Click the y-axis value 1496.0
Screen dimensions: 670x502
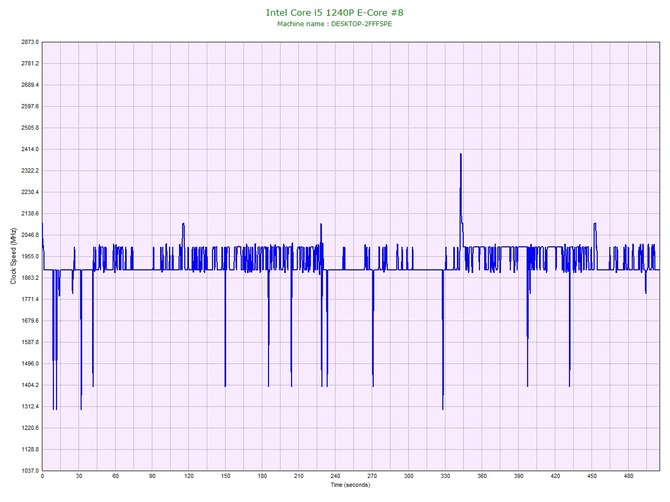[x=30, y=364]
